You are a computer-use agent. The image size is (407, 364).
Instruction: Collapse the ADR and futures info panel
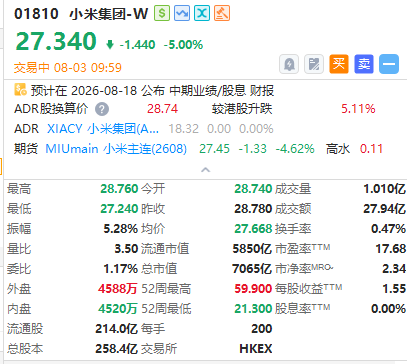tap(206, 170)
